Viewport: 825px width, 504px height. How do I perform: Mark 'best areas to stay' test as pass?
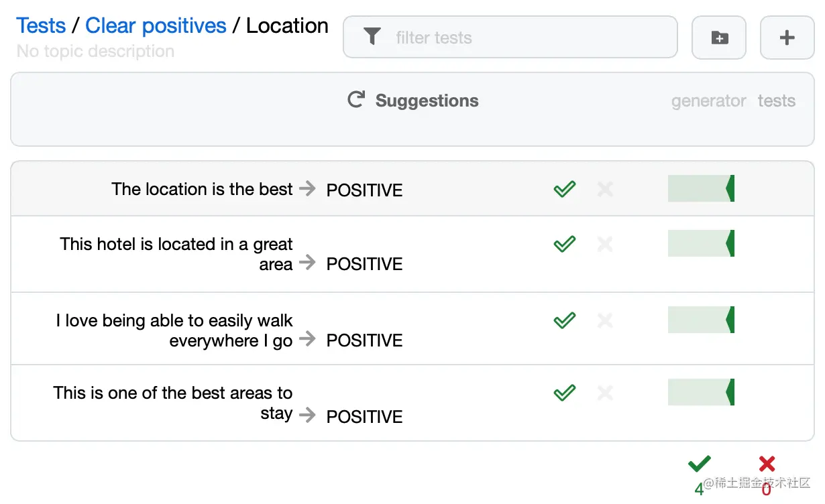(x=565, y=392)
